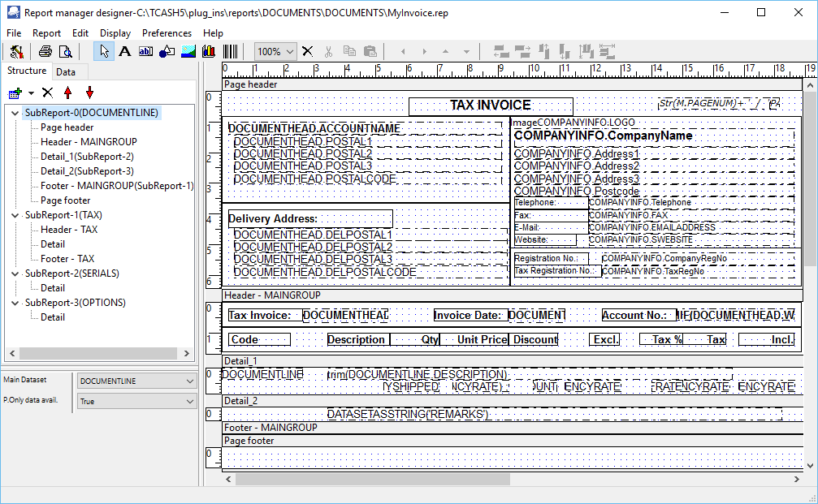Click the print report icon
Screen dimensions: 818x504
45,52
